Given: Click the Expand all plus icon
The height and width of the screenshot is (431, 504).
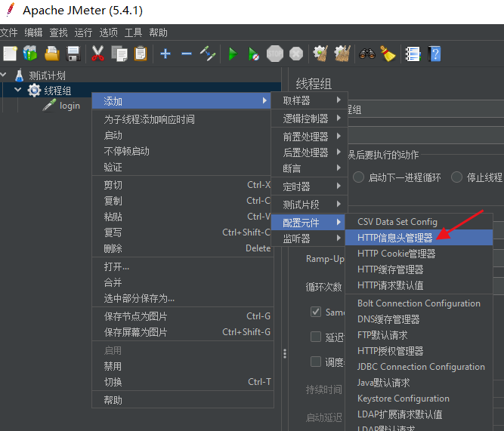Looking at the screenshot, I should (165, 54).
